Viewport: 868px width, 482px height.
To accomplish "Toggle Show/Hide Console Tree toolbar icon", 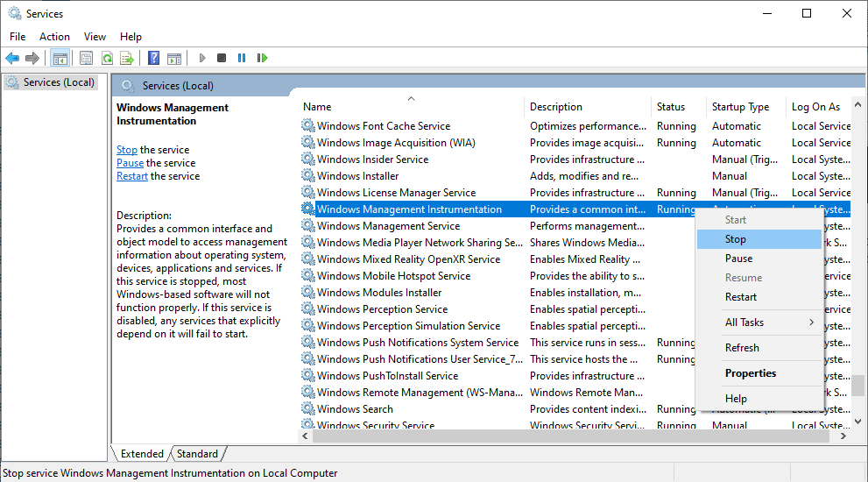I will tap(60, 58).
